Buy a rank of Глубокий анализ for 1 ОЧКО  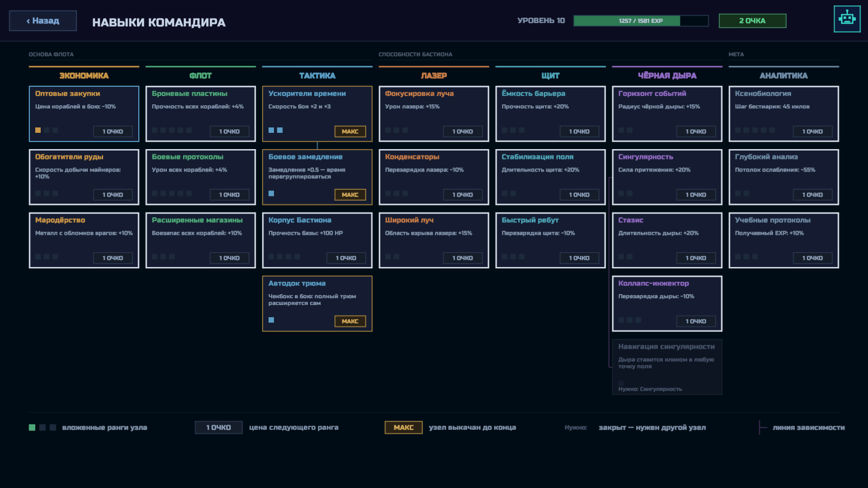click(x=812, y=195)
